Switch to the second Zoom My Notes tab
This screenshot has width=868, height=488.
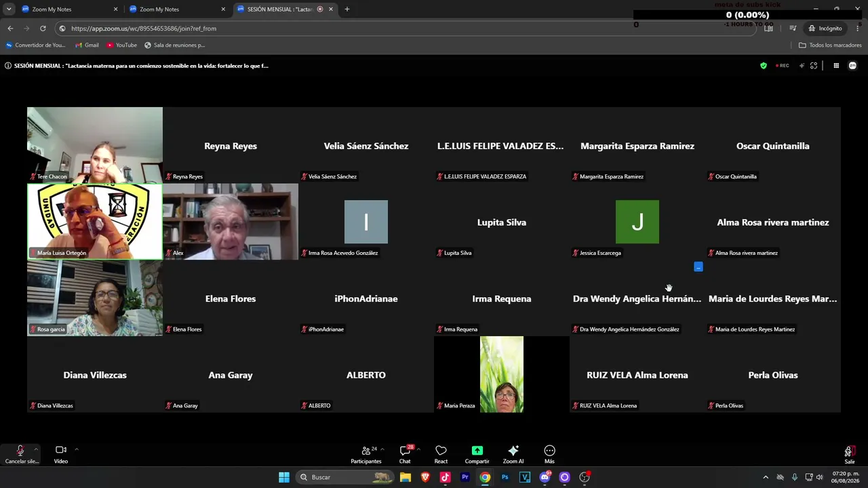[176, 9]
